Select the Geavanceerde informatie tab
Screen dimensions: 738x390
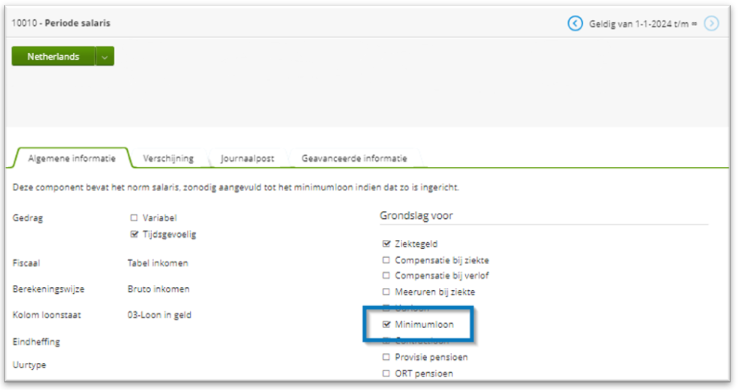(354, 158)
